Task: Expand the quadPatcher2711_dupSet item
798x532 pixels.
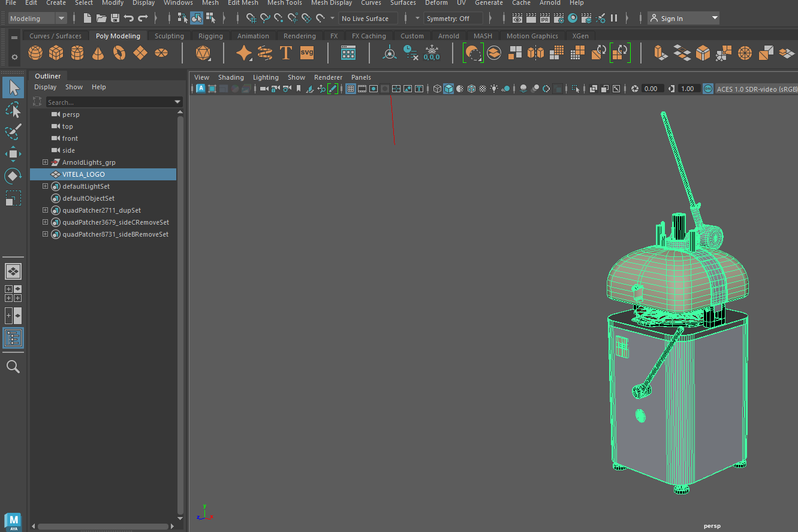Action: 45,210
